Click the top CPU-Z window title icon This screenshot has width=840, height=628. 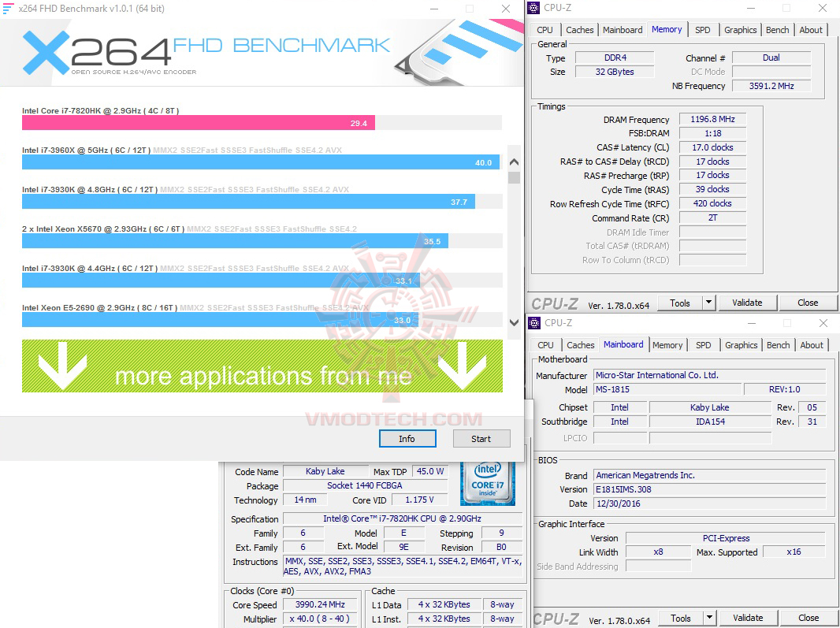coord(533,8)
